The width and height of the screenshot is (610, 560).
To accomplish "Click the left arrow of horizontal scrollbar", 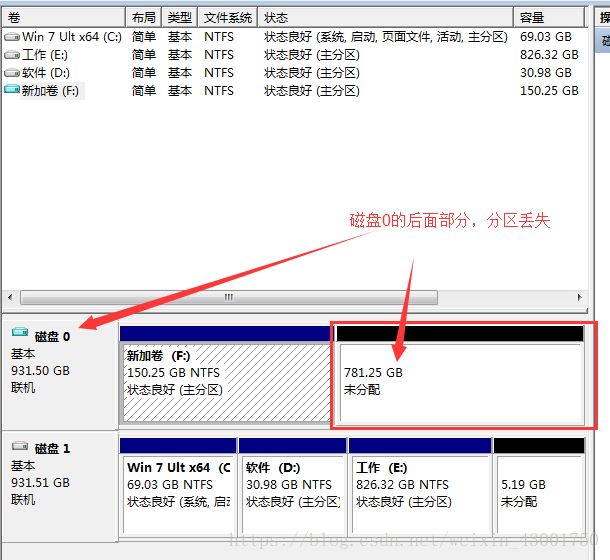I will coord(10,297).
